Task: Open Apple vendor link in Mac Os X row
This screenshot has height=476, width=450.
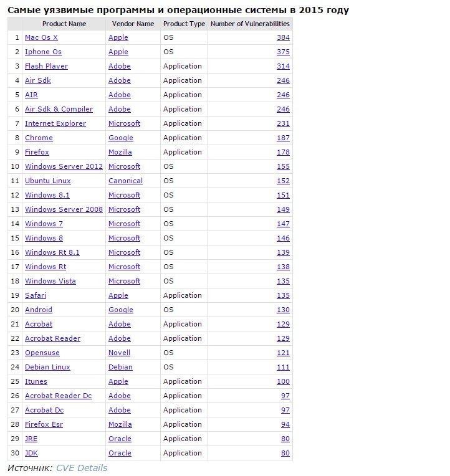Action: (x=118, y=37)
